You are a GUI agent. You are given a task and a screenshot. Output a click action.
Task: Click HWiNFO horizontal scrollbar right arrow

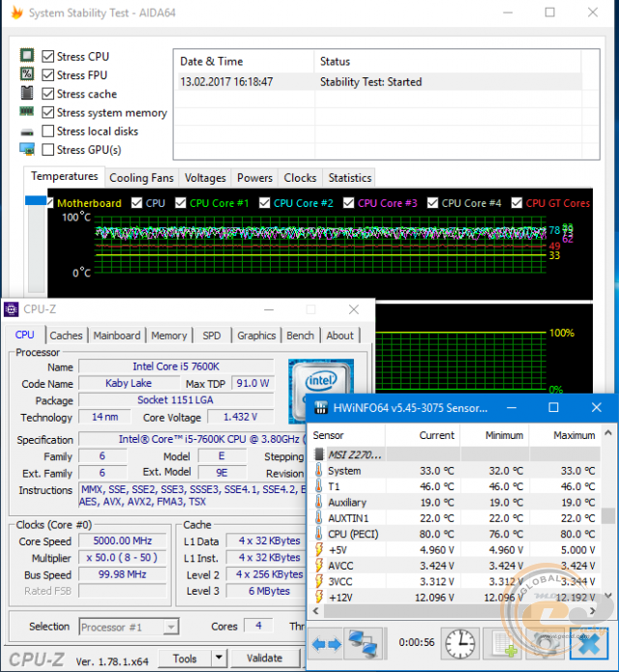593,611
